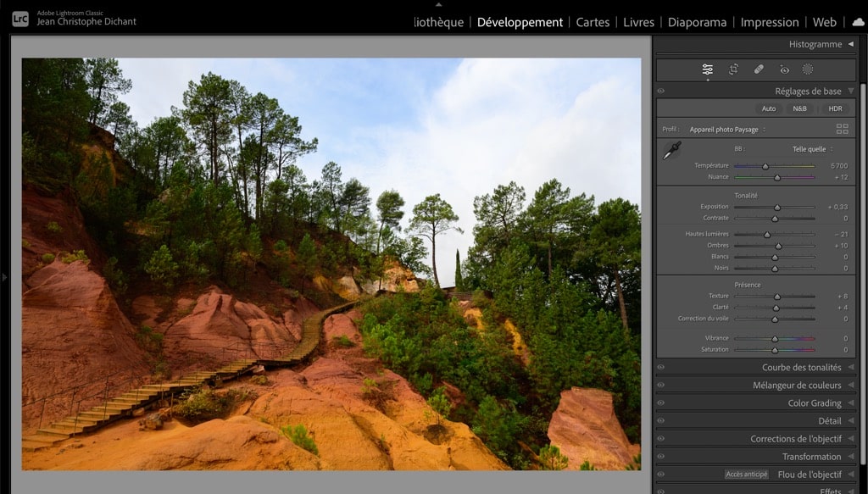868x494 pixels.
Task: Open the profile browser grid icon
Action: click(x=842, y=129)
